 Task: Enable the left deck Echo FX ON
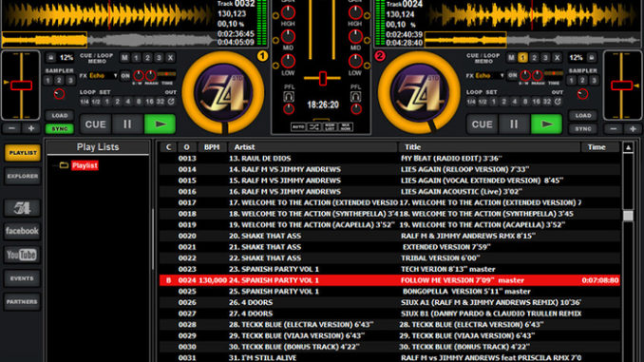tap(125, 76)
